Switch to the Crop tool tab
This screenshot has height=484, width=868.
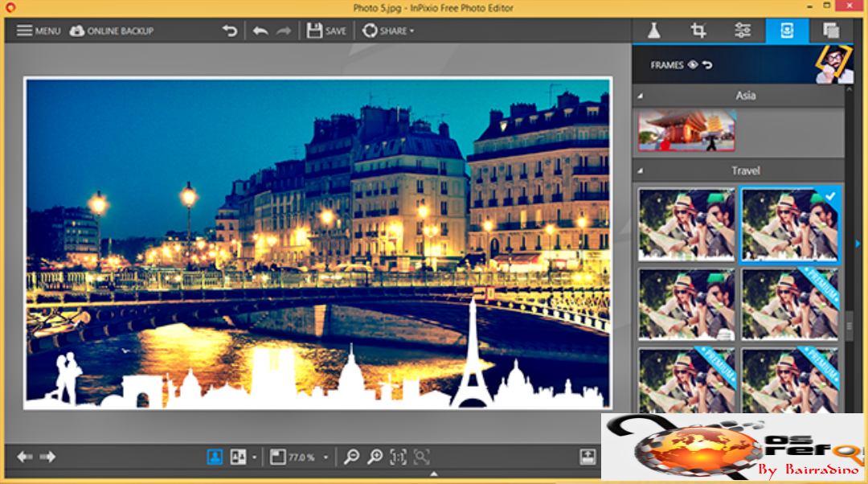click(x=698, y=31)
